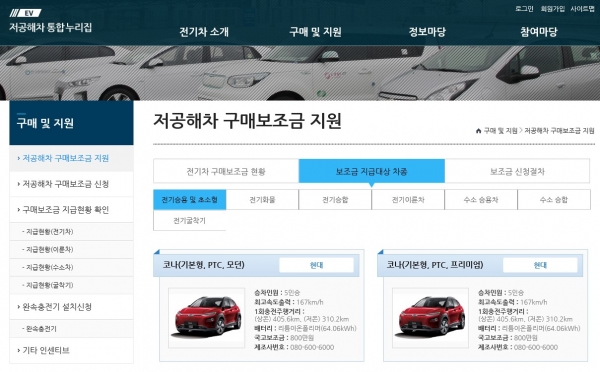Switch to 전기차 구매보조금 현황 tab
The height and width of the screenshot is (372, 600).
click(226, 171)
